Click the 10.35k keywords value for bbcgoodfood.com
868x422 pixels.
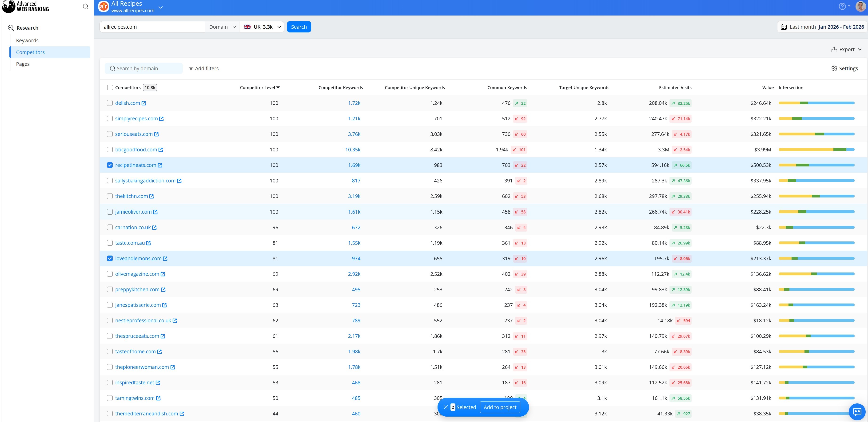tap(353, 150)
